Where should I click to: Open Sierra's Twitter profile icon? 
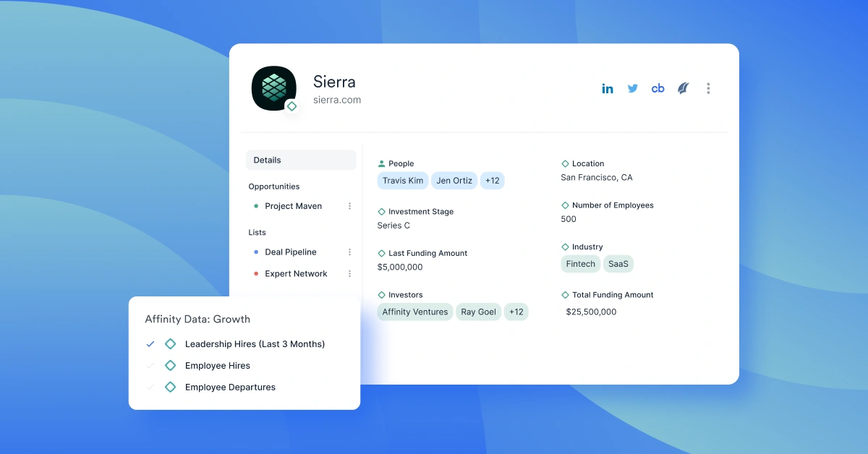pyautogui.click(x=633, y=88)
